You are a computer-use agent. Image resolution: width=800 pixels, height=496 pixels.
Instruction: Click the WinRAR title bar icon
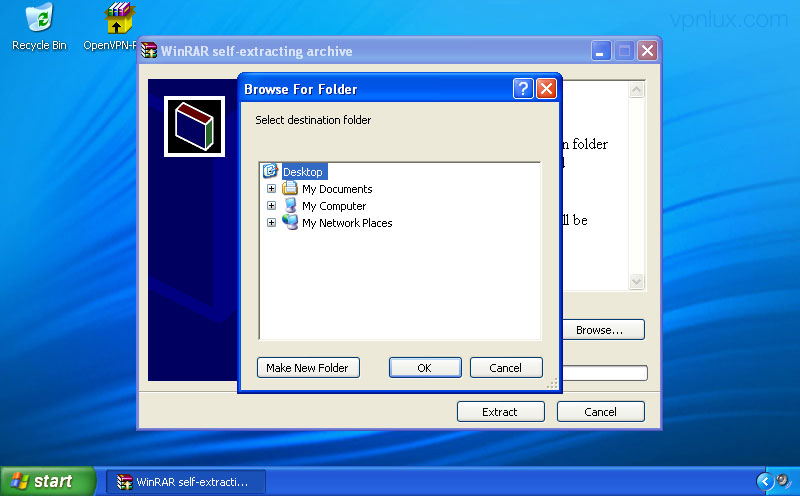[x=149, y=51]
